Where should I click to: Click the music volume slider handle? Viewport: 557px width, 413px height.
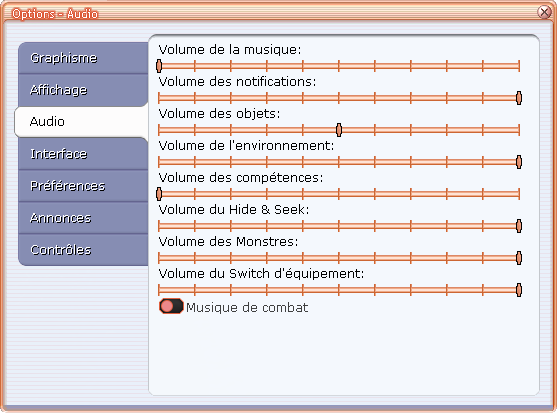point(159,66)
